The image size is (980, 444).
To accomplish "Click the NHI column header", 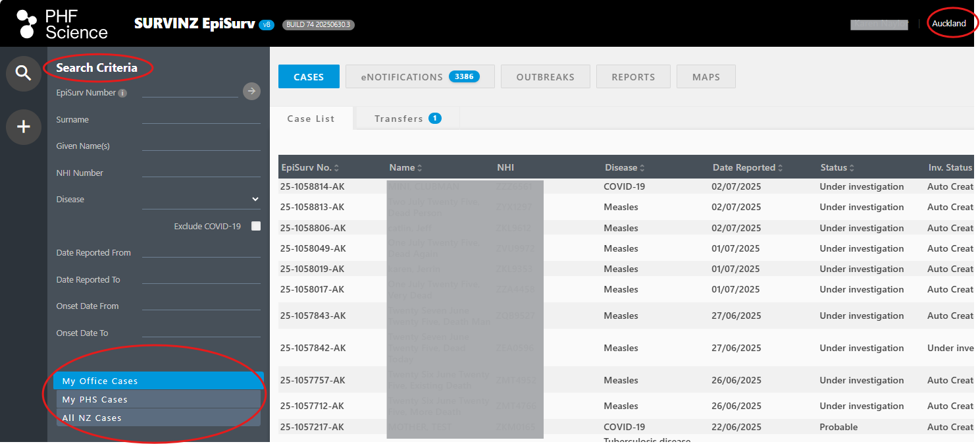I will click(506, 168).
